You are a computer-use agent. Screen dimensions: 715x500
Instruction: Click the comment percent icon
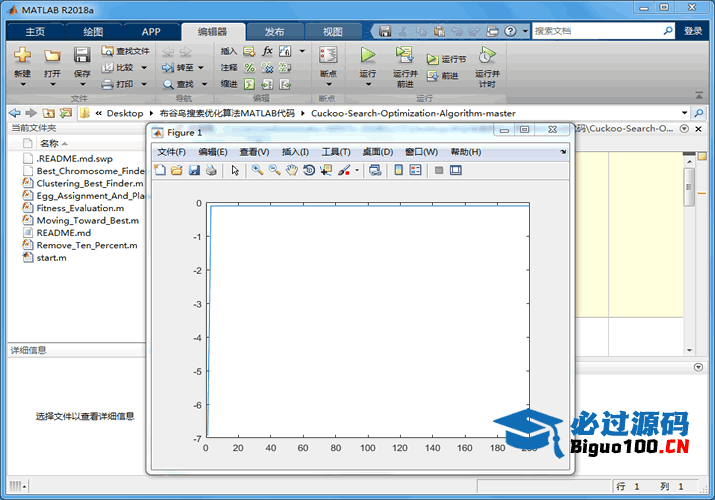coord(249,67)
